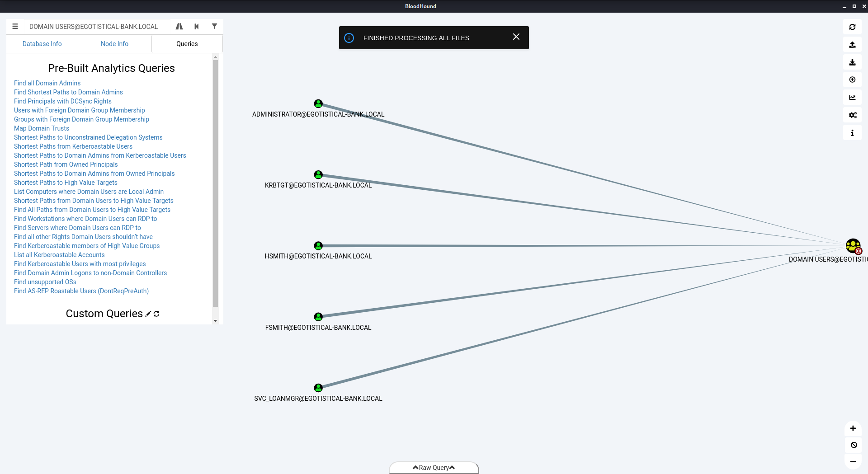Run List all Kerberoastable Accounts query
Viewport: 868px width, 474px height.
pyautogui.click(x=59, y=255)
